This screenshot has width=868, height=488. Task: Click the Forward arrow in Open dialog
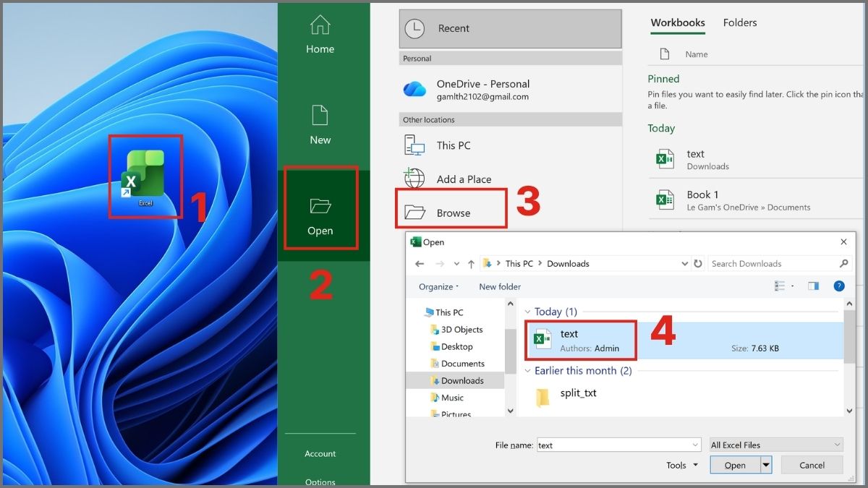click(x=438, y=264)
